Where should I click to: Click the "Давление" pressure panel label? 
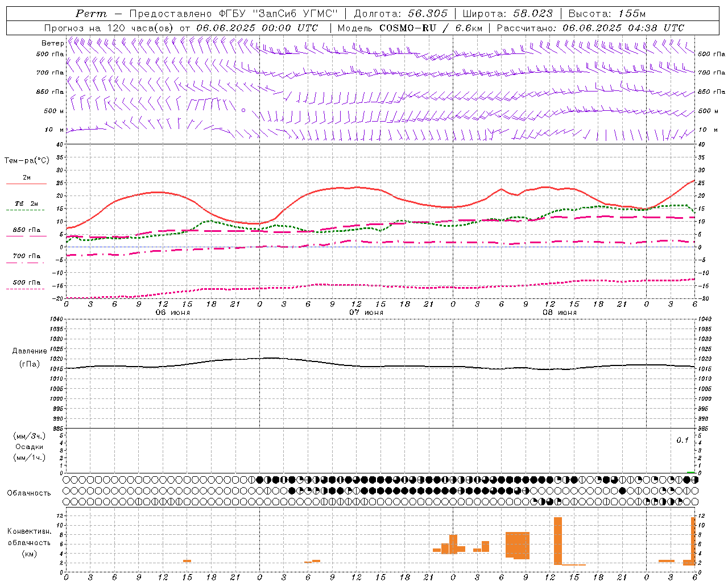tap(30, 351)
